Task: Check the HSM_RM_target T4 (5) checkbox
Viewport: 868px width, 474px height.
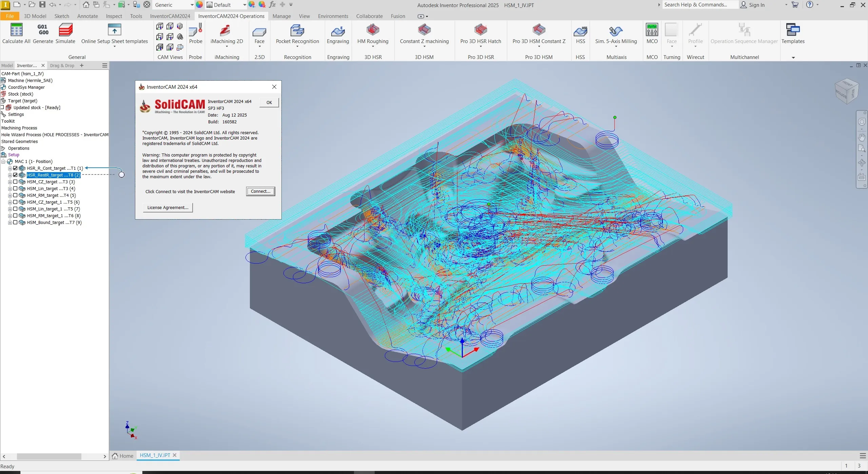Action: 15,195
